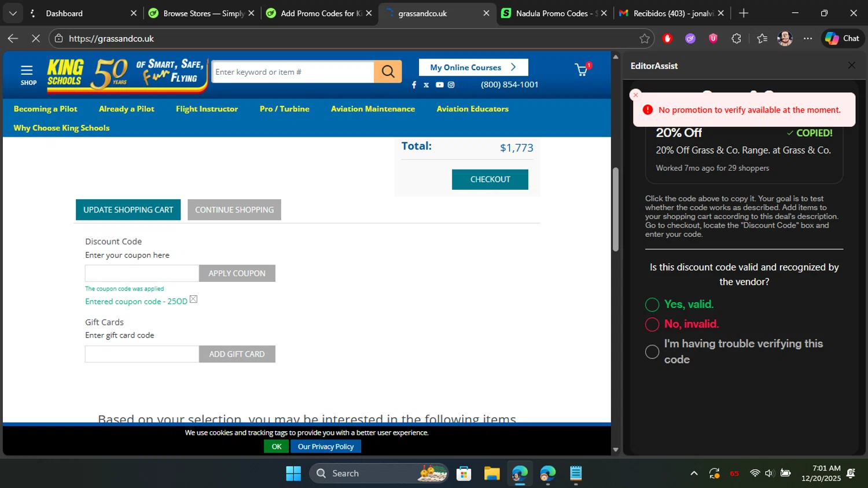Open the browser Extensions puzzle icon
The width and height of the screenshot is (868, 488).
pyautogui.click(x=736, y=38)
